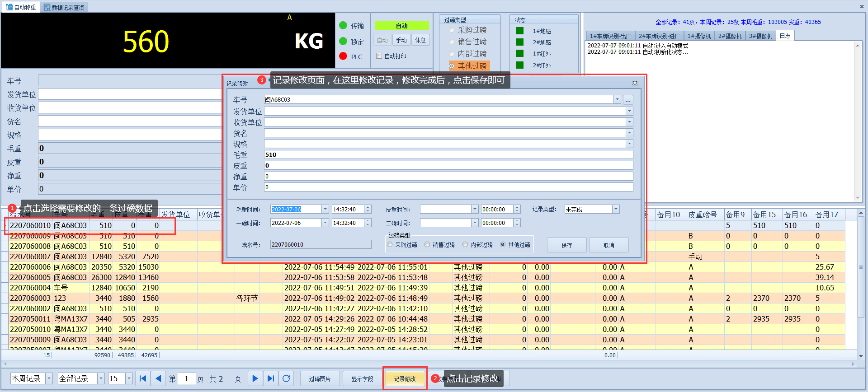Viewport: 868px width, 392px height.
Task: Open the 皮重时间 date picker dropdown
Action: [475, 209]
